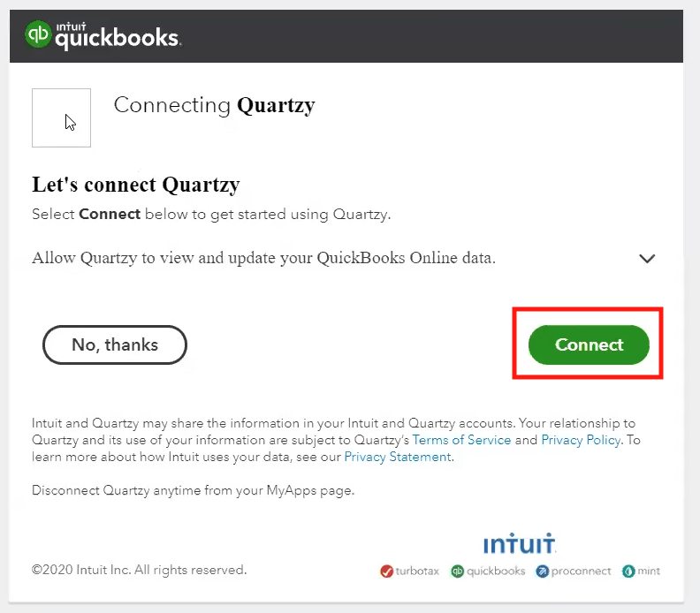700x613 pixels.
Task: Expand the Allow Quartzy to view and update row
Action: pyautogui.click(x=343, y=258)
